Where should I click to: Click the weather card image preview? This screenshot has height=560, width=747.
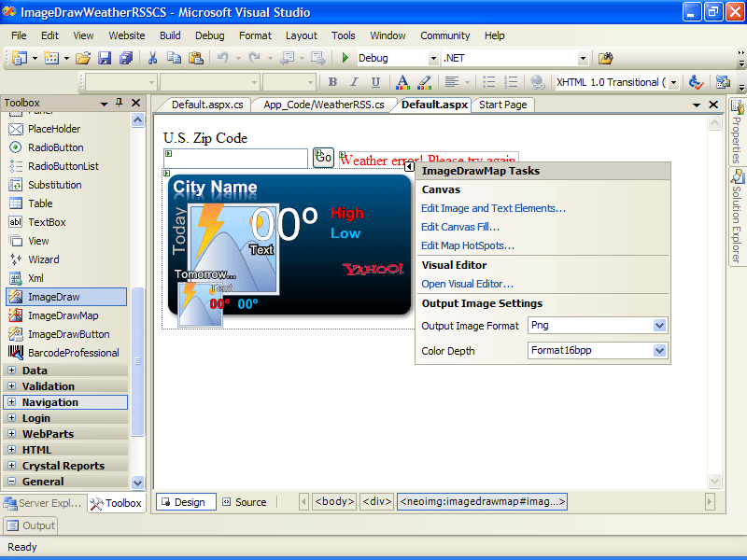click(289, 245)
